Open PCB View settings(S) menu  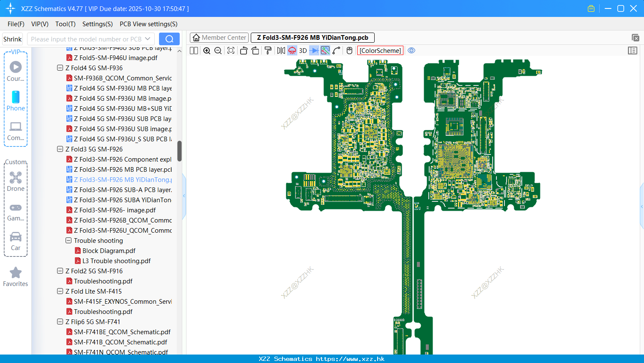tap(148, 24)
